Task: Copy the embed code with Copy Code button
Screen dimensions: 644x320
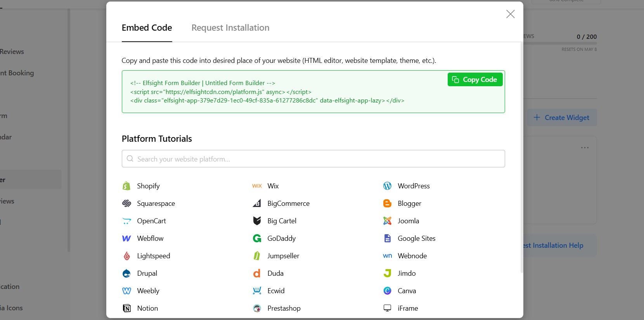Action: [x=475, y=79]
